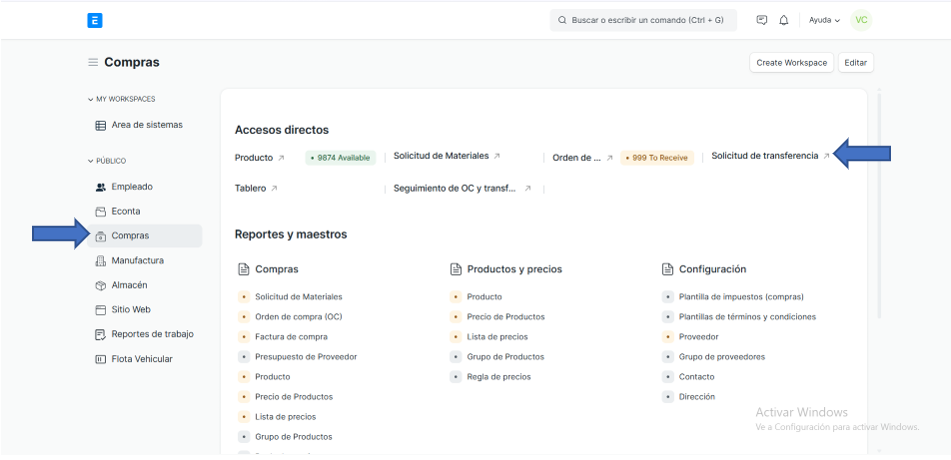This screenshot has height=460, width=951.
Task: Click the document icon of Compras card
Action: point(243,269)
